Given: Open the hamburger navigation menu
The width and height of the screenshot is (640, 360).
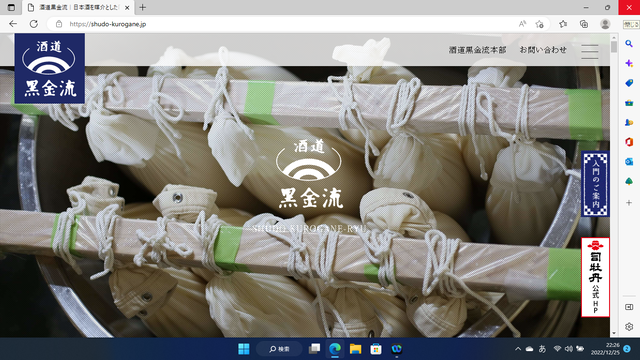Looking at the screenshot, I should pyautogui.click(x=590, y=52).
